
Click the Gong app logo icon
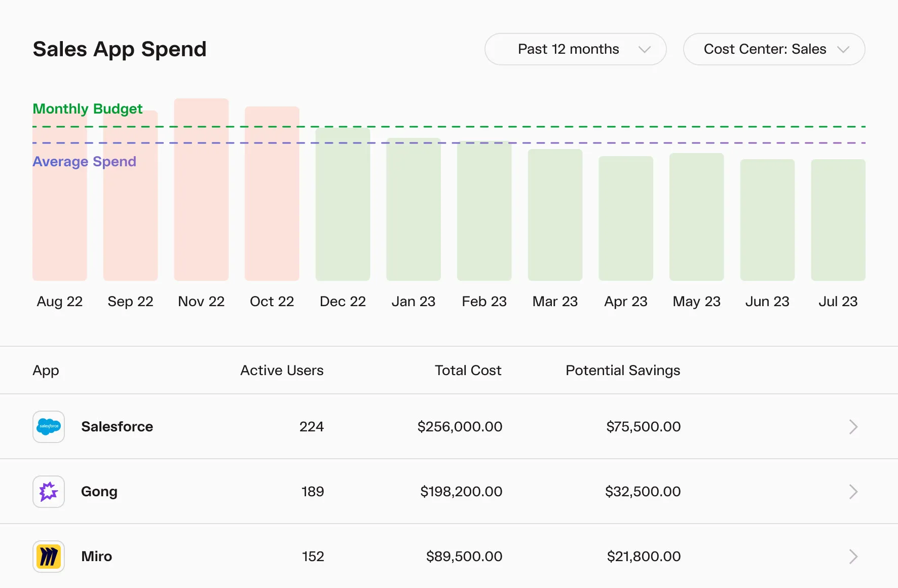click(49, 492)
